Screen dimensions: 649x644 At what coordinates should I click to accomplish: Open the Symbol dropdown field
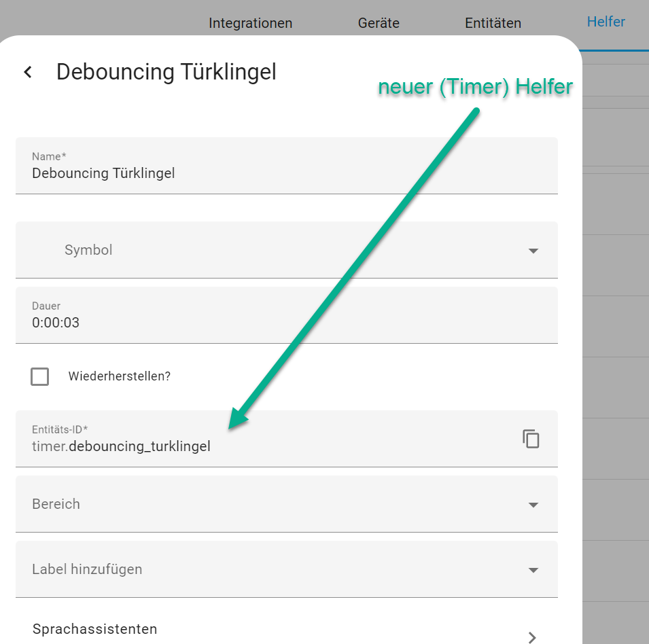point(286,250)
